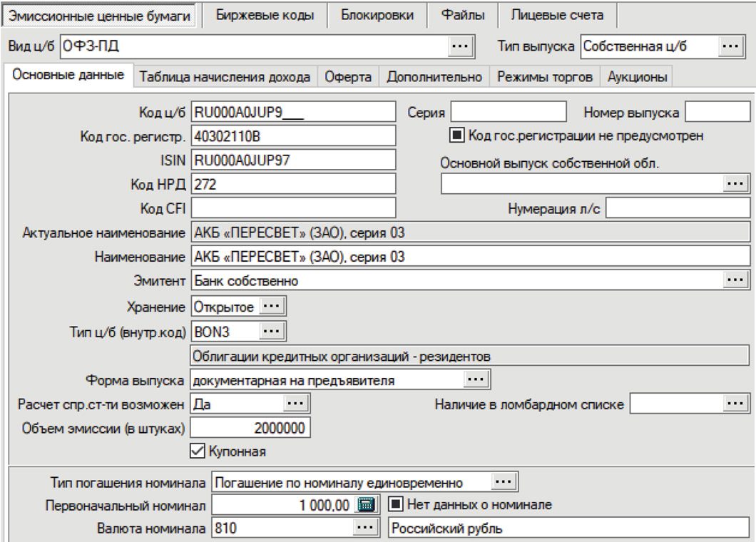Open Эмитент selection via ellipsis button

click(x=735, y=280)
